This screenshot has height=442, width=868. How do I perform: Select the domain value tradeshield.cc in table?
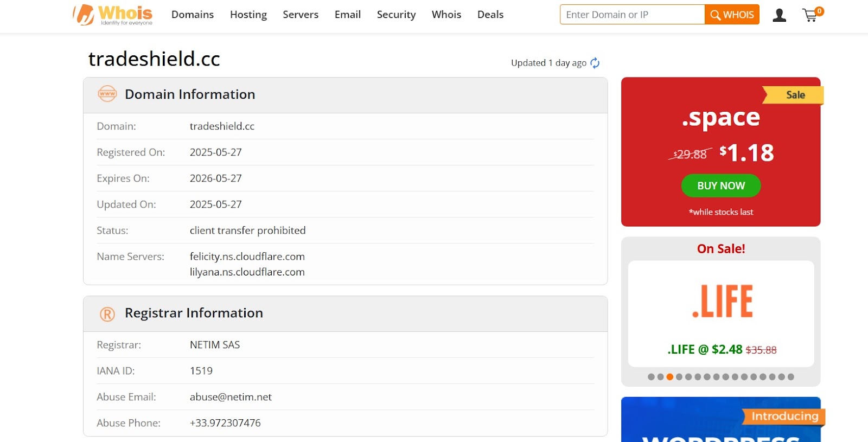click(x=222, y=126)
